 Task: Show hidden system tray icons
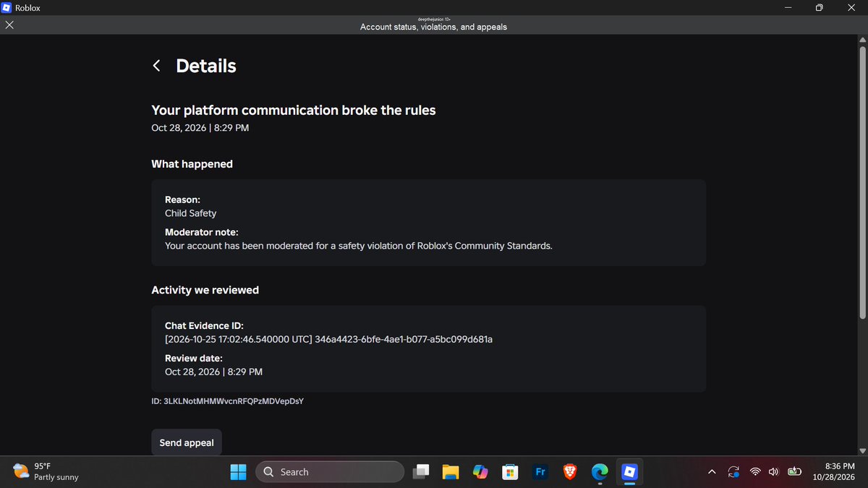tap(712, 472)
